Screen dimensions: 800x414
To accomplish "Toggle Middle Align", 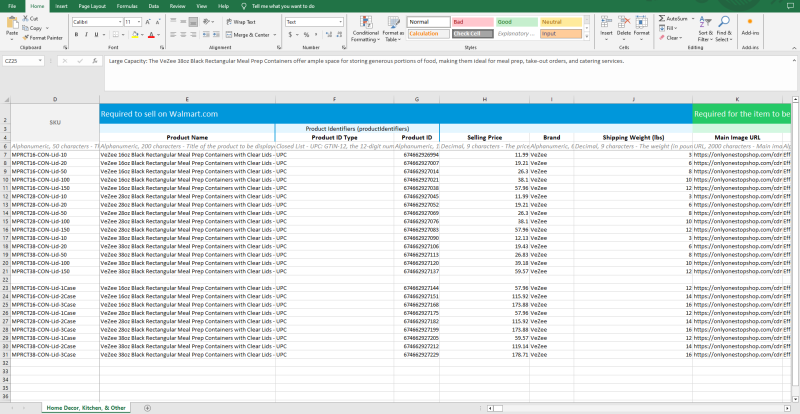I will pos(183,22).
